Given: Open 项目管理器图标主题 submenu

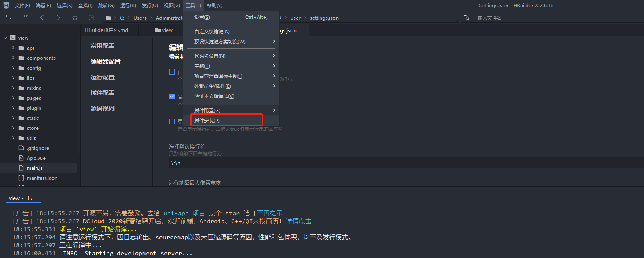Looking at the screenshot, I should point(231,76).
